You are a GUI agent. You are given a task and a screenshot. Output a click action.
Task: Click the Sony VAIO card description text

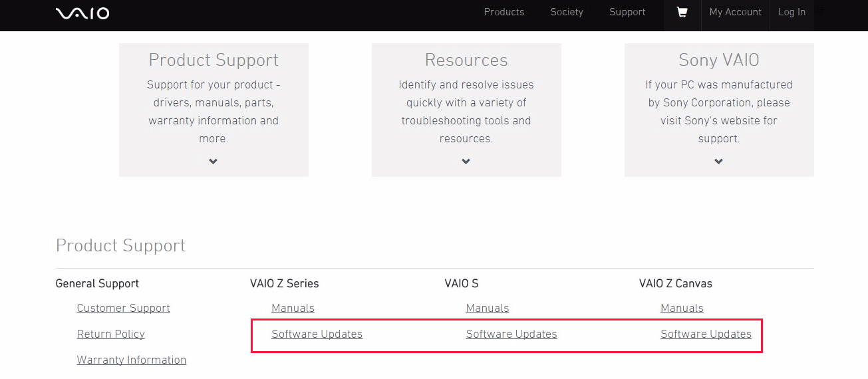719,112
